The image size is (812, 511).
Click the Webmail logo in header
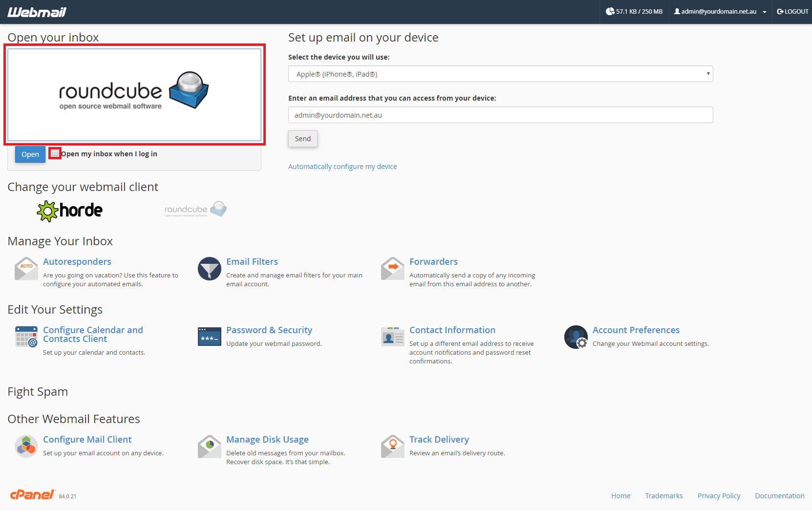pyautogui.click(x=37, y=12)
